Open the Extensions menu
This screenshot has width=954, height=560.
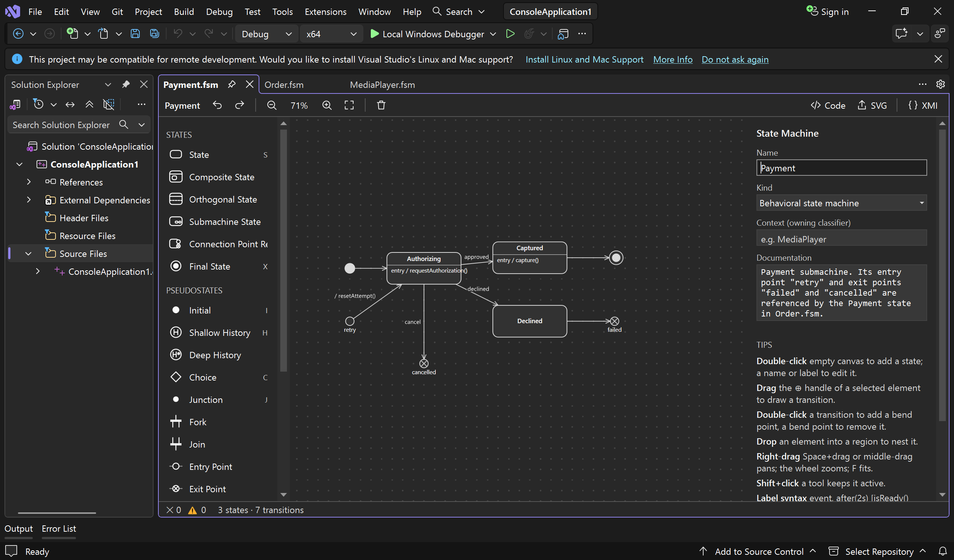[326, 12]
